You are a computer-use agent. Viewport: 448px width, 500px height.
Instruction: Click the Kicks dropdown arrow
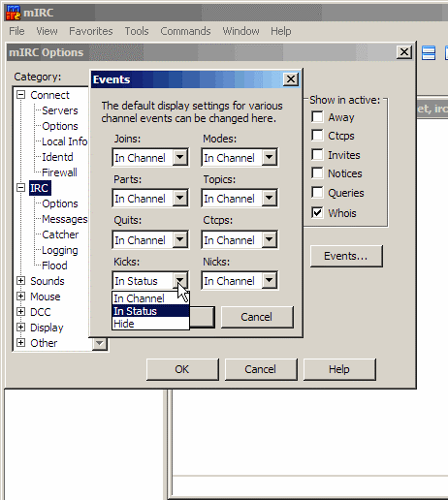180,281
